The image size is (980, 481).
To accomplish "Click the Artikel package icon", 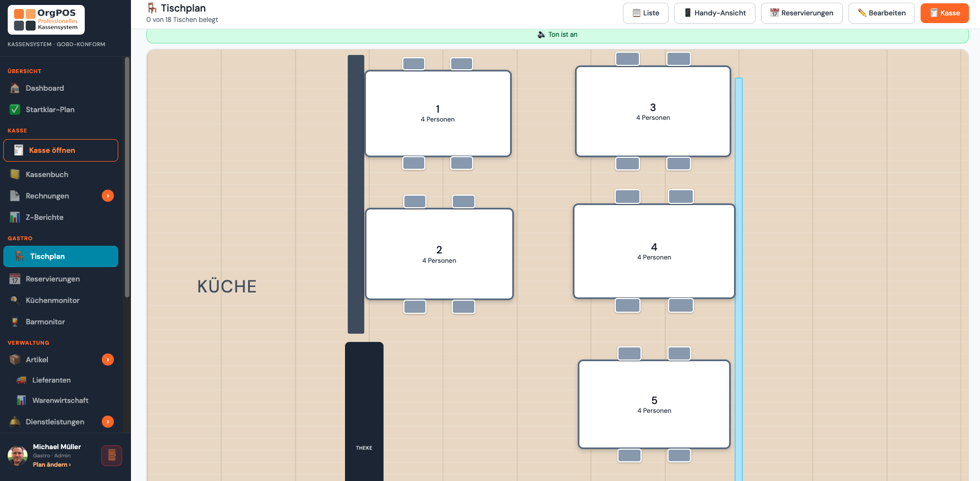I will coord(15,360).
